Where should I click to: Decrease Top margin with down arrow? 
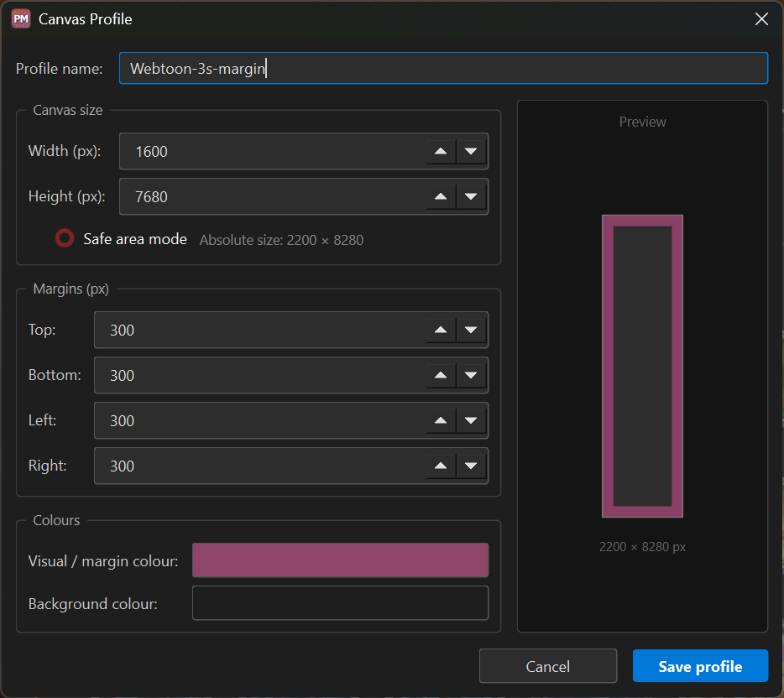471,330
